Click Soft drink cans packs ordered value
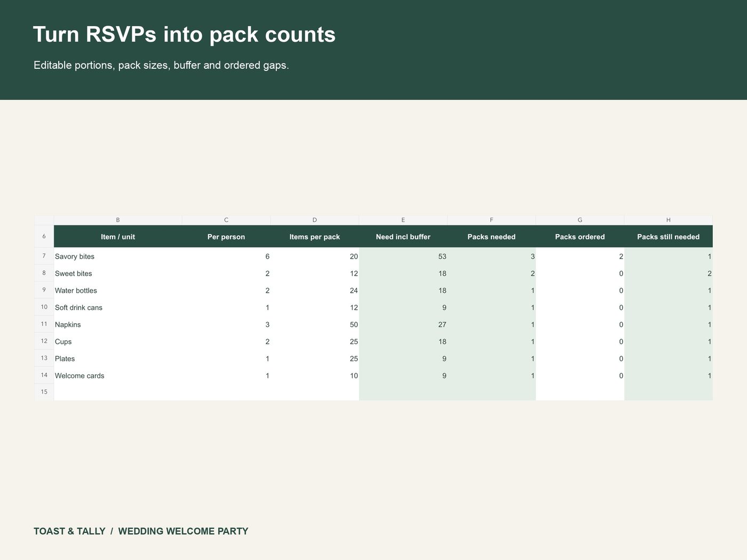The width and height of the screenshot is (747, 560). point(580,308)
